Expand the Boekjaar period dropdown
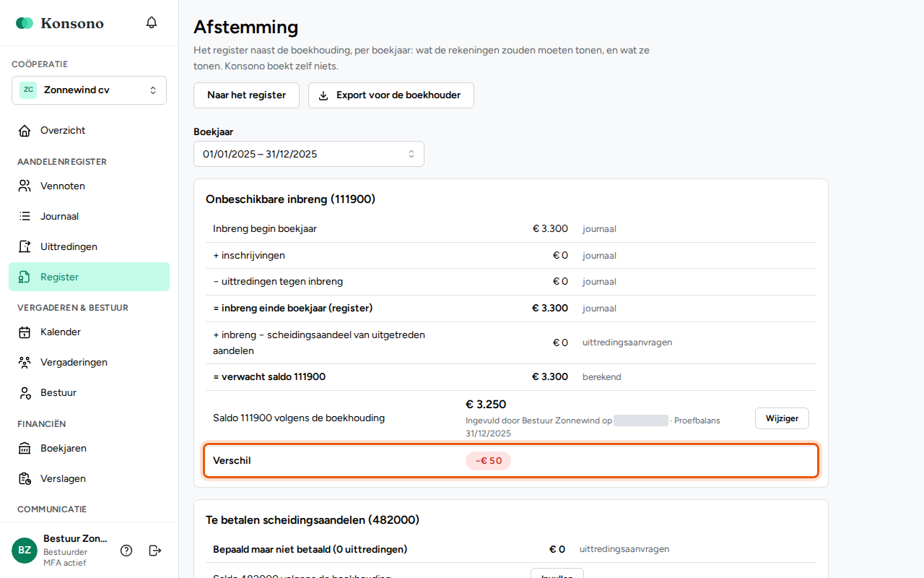 click(x=309, y=154)
